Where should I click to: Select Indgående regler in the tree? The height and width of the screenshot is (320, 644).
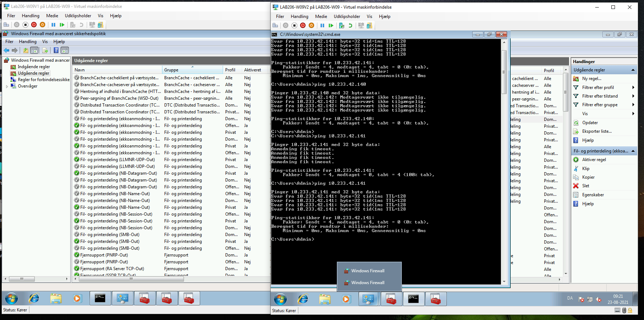tap(34, 67)
